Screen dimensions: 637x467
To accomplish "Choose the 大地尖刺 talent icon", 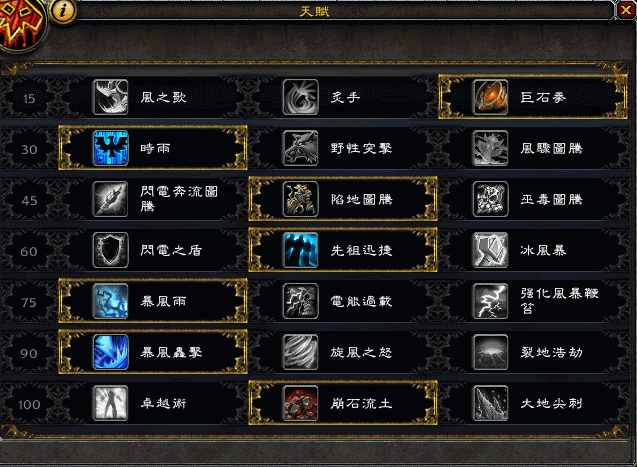I will pyautogui.click(x=491, y=403).
